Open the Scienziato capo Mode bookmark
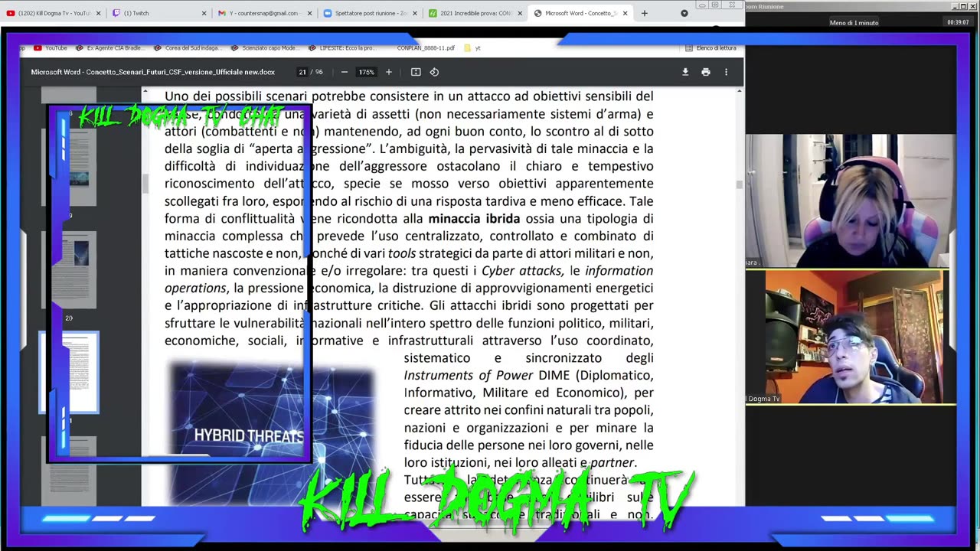 pos(265,47)
